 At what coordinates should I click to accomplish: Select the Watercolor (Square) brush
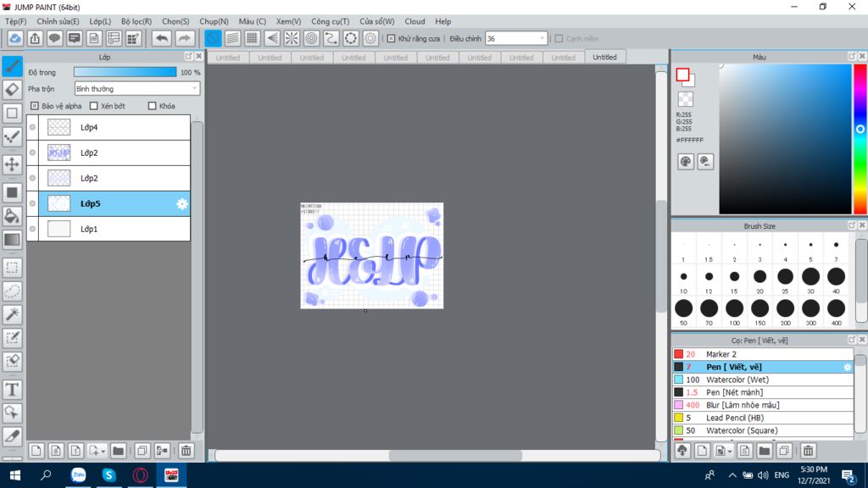coord(762,430)
